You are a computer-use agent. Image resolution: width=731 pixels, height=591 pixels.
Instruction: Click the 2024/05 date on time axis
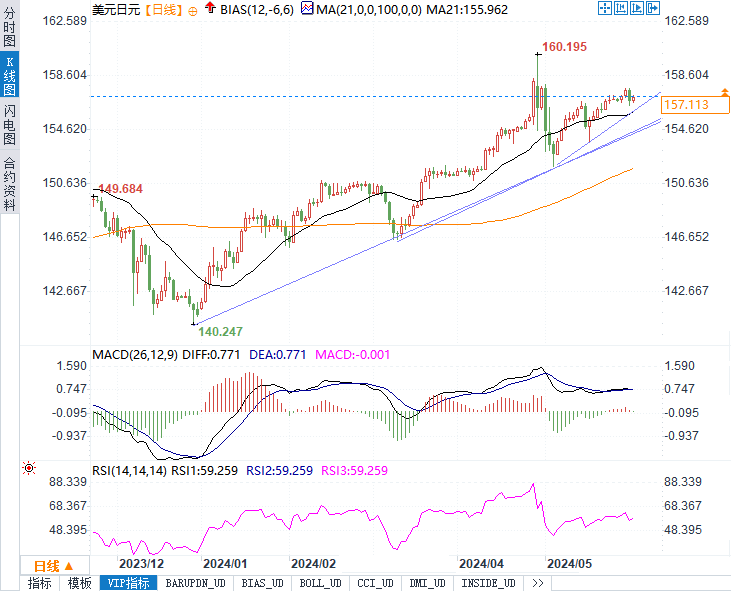coord(569,564)
